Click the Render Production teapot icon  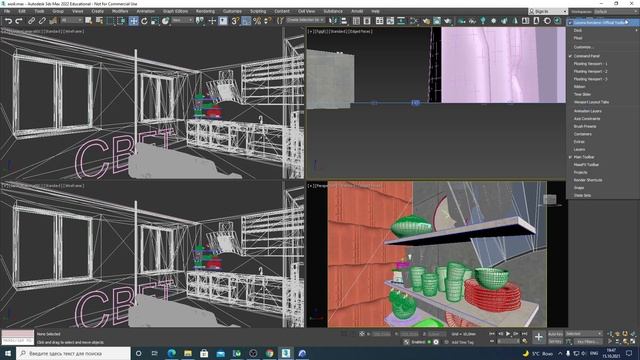[448, 21]
